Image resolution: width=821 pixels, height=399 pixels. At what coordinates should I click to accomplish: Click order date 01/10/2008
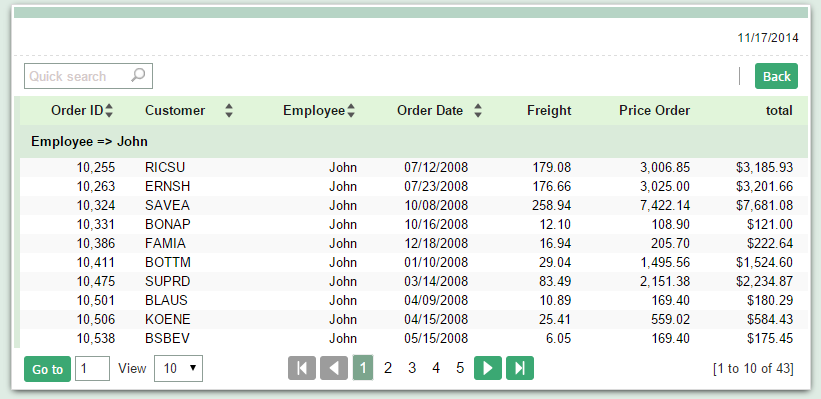click(x=436, y=262)
